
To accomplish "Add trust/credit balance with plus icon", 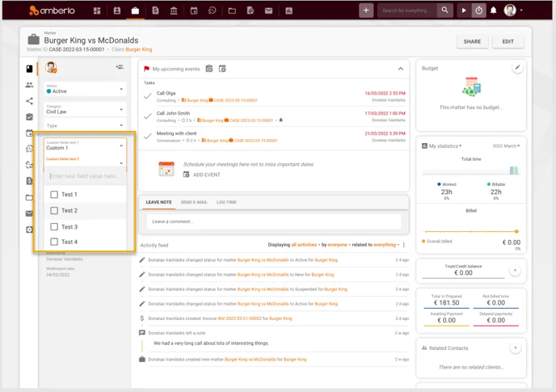I will click(x=515, y=270).
